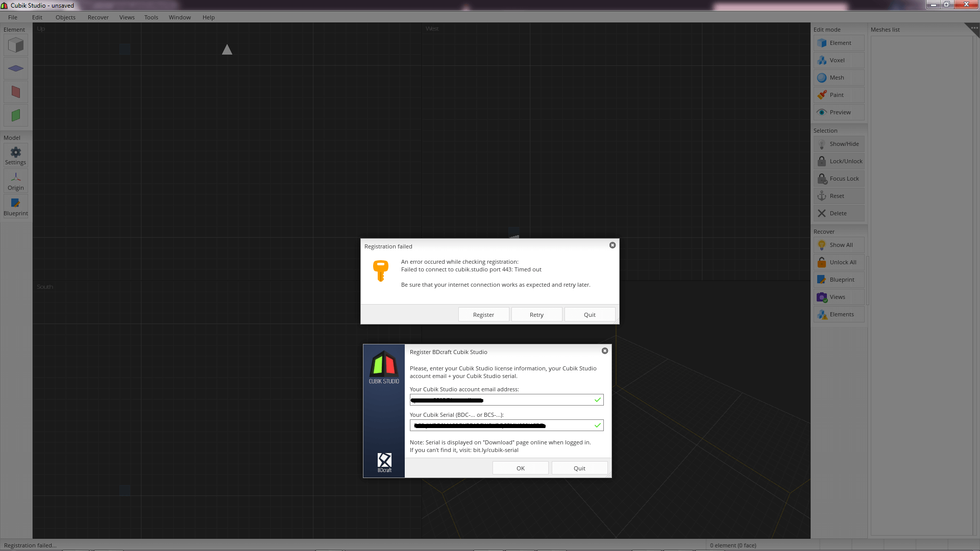The image size is (980, 551).
Task: Click Quit in Registration failed dialog
Action: [590, 315]
